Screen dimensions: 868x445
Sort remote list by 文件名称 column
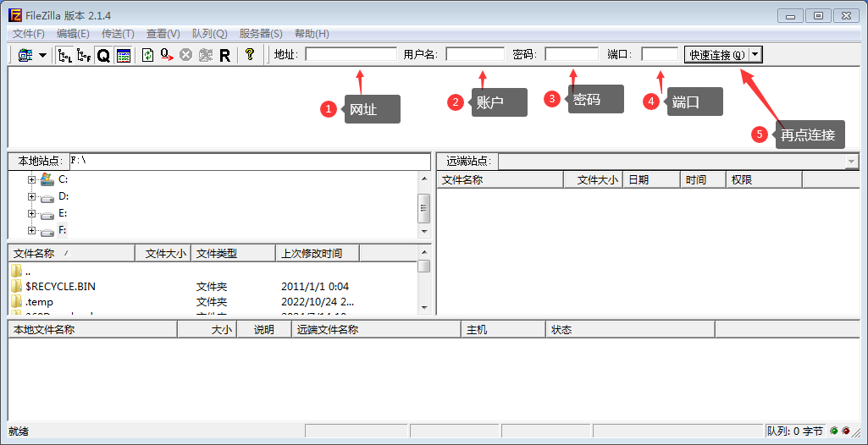point(500,179)
